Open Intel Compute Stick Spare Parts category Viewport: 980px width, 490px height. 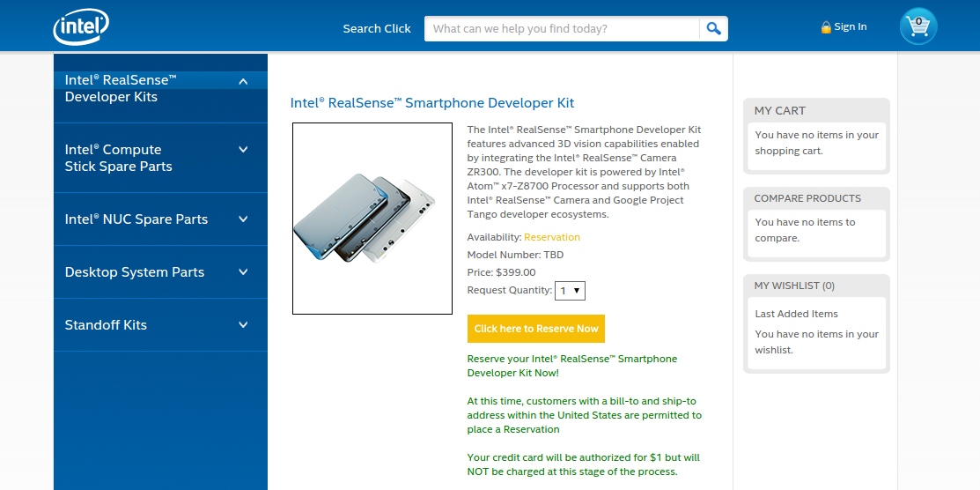(x=118, y=158)
